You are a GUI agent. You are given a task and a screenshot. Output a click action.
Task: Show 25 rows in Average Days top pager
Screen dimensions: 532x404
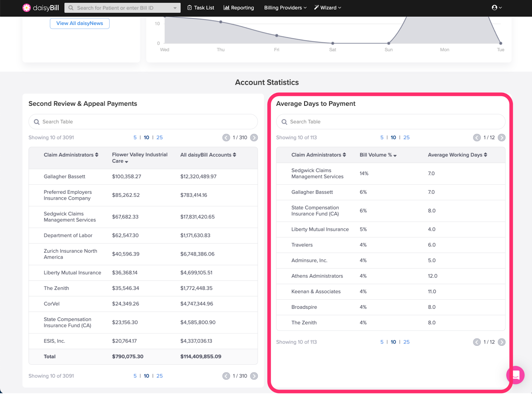406,138
